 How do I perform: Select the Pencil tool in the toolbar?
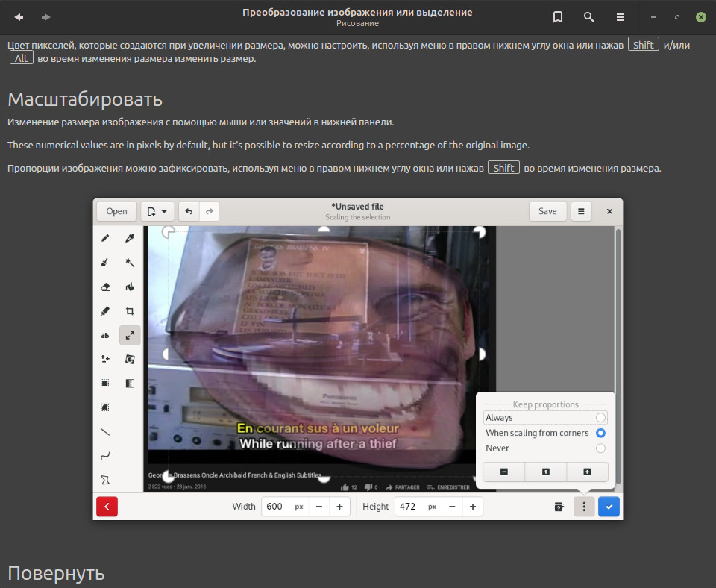(x=105, y=238)
